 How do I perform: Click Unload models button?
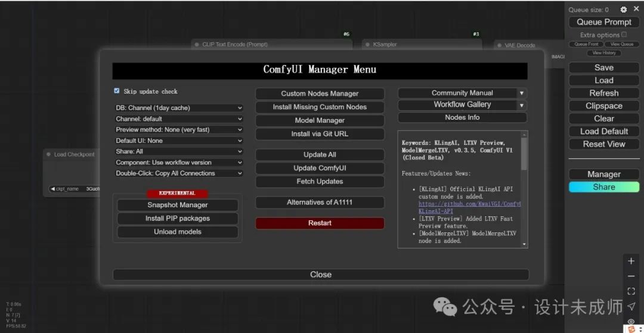coord(178,232)
